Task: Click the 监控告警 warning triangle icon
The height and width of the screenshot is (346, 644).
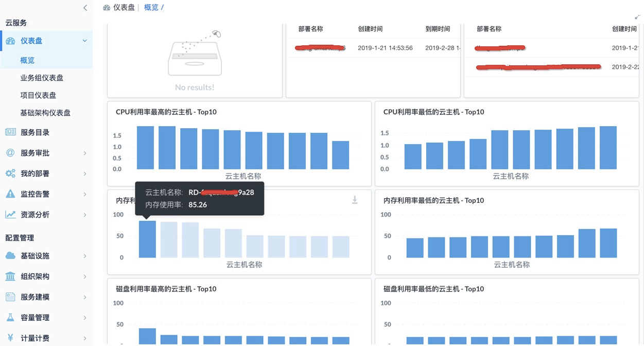Action: [10, 194]
